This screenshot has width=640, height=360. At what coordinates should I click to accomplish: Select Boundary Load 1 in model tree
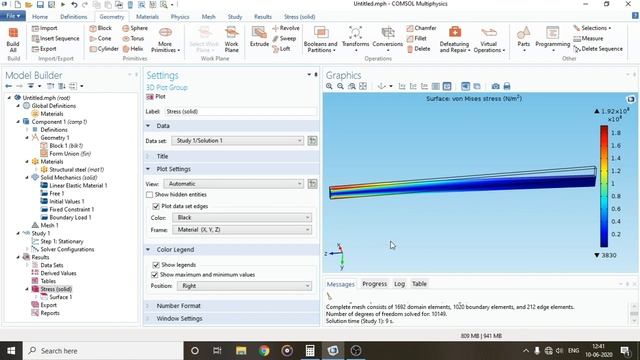(x=66, y=218)
